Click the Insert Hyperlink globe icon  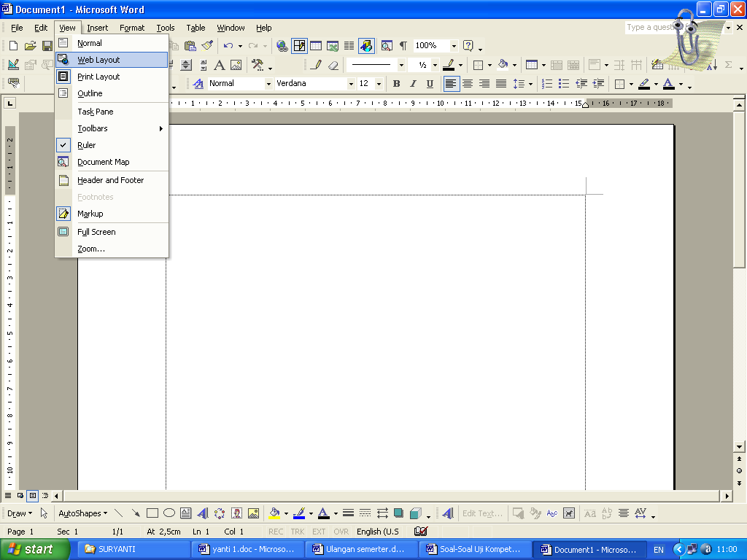[x=282, y=46]
